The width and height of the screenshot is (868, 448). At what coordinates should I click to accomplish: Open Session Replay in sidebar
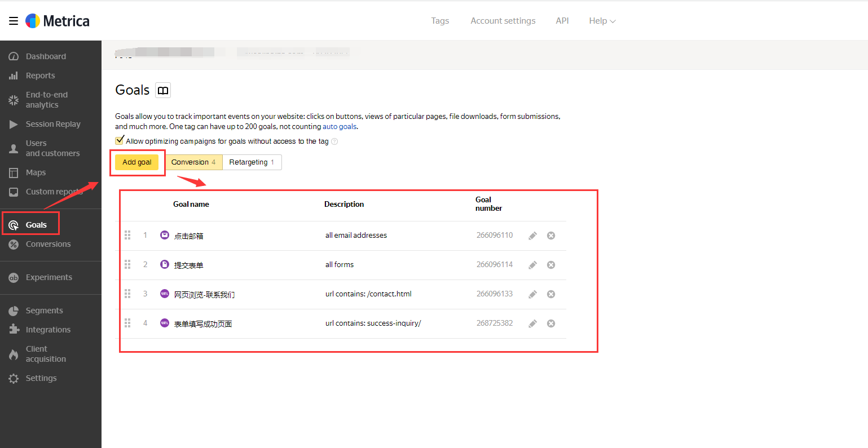(53, 124)
